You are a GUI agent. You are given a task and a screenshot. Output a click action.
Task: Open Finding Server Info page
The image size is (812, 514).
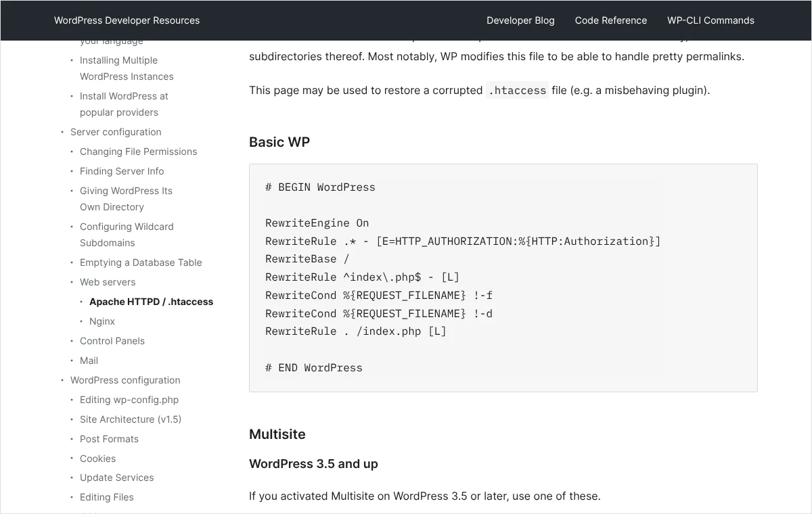click(x=122, y=171)
